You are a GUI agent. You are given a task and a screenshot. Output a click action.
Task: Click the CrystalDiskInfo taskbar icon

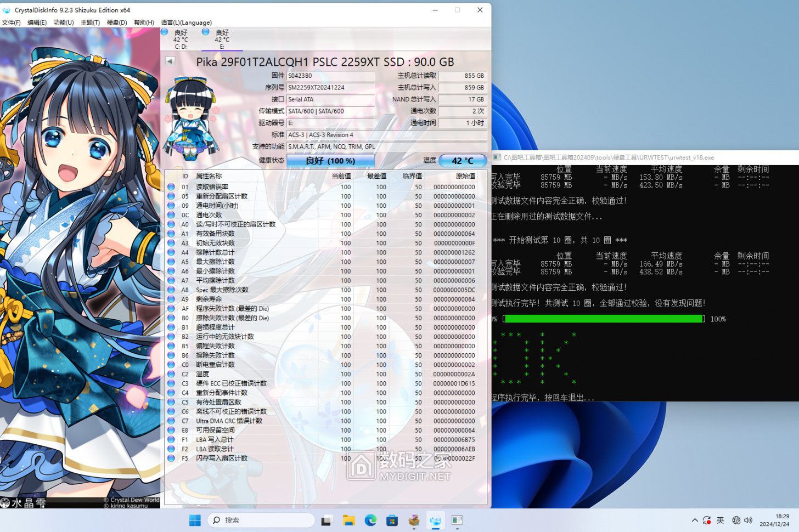click(x=436, y=520)
